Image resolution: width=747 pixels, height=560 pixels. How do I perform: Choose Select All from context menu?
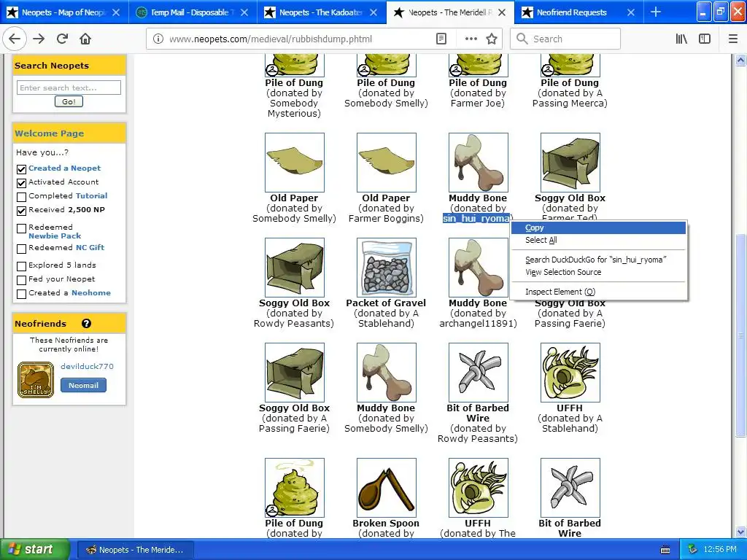599,240
